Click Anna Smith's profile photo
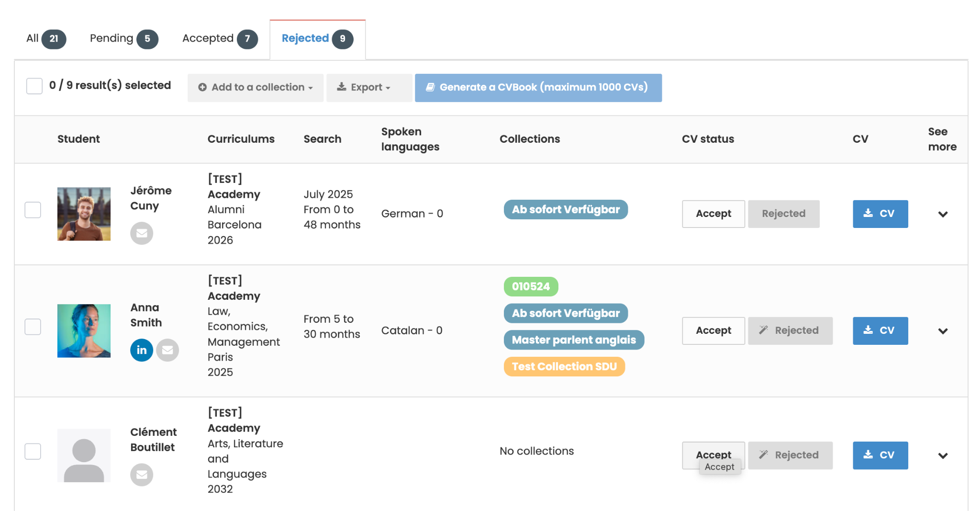This screenshot has height=511, width=980. 84,330
